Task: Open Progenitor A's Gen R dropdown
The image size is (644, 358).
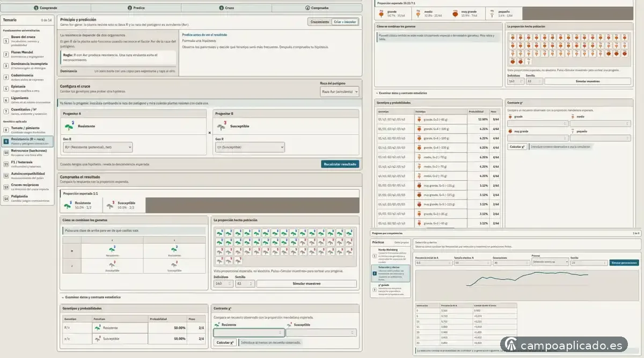Action: pos(98,147)
